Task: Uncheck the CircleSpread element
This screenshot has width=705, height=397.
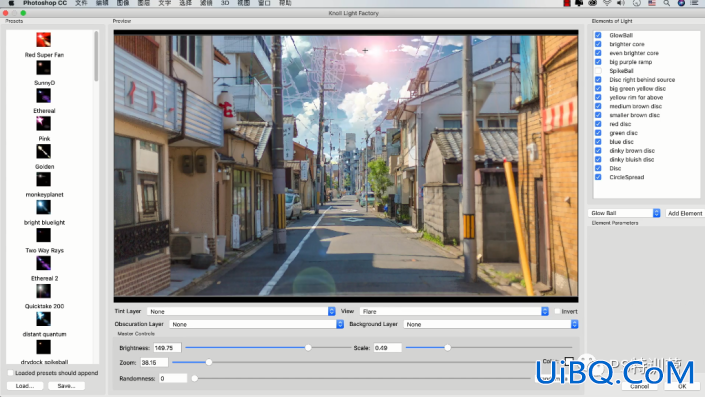Action: click(598, 177)
